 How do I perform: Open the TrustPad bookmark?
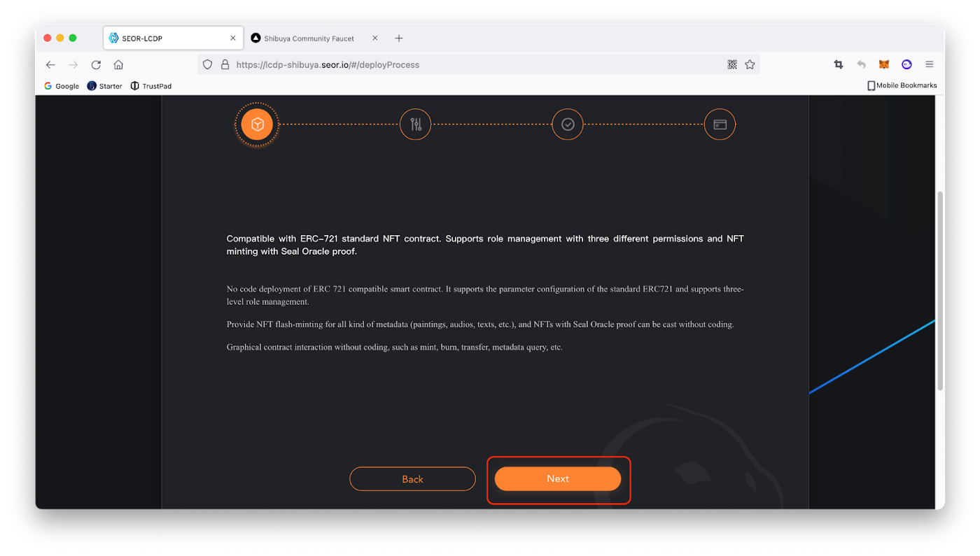(150, 86)
